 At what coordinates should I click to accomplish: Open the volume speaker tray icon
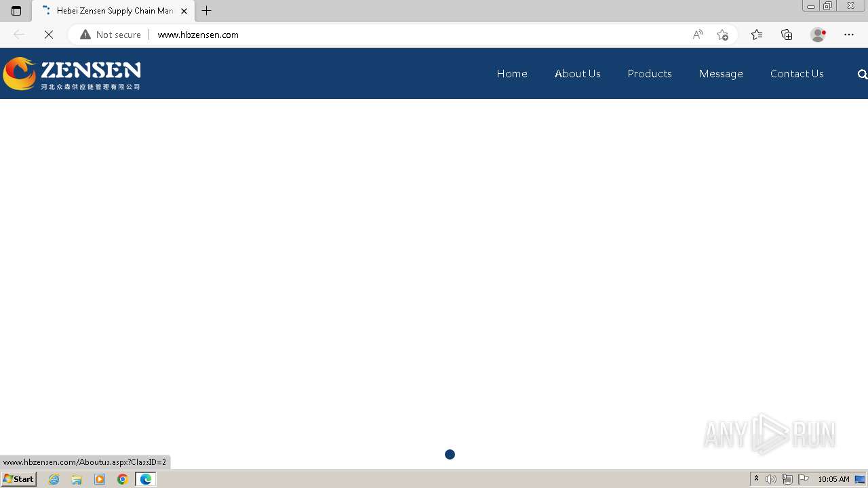[x=771, y=479]
